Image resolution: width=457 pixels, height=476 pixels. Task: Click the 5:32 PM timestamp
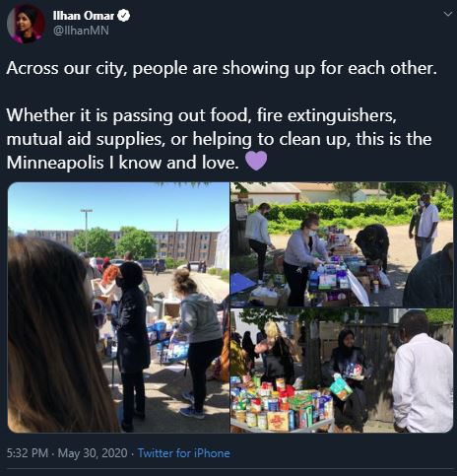pyautogui.click(x=28, y=453)
